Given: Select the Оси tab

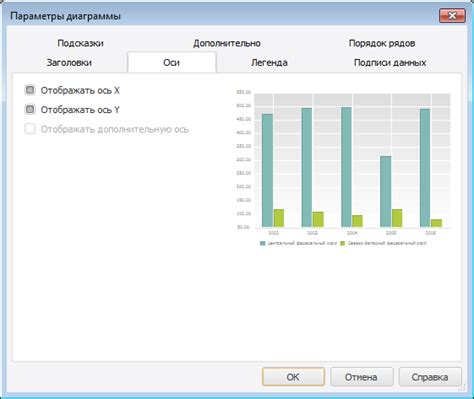Looking at the screenshot, I should tap(172, 62).
